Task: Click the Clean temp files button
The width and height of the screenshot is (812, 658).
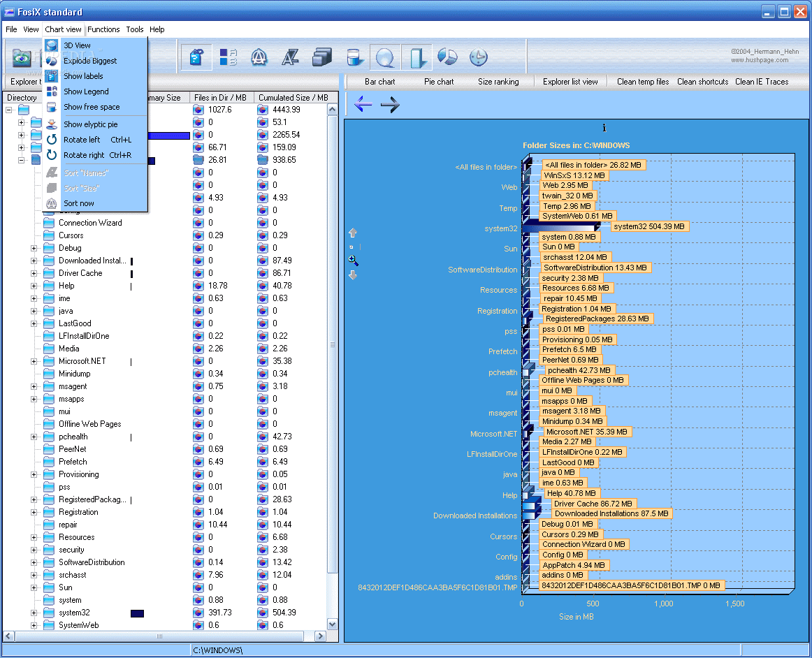Action: pos(643,82)
